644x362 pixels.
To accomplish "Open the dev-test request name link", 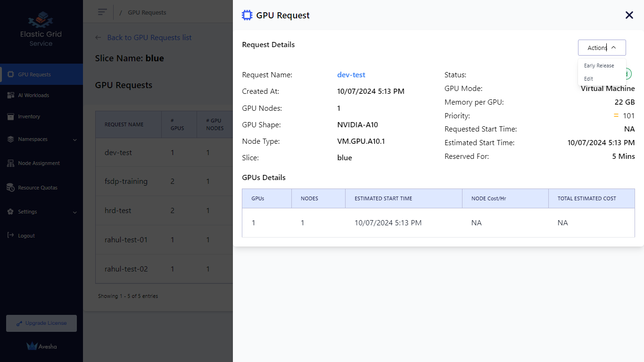I will [x=351, y=75].
